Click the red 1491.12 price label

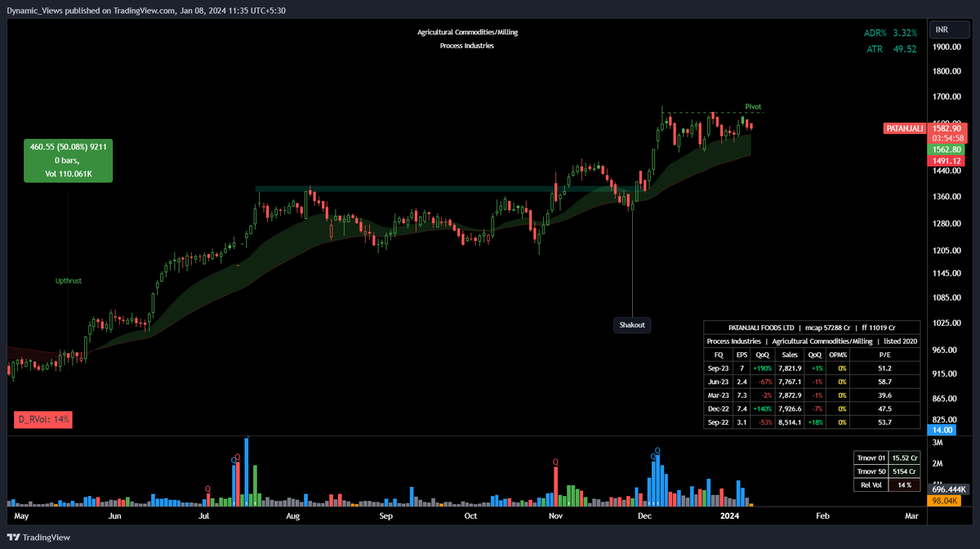click(947, 161)
